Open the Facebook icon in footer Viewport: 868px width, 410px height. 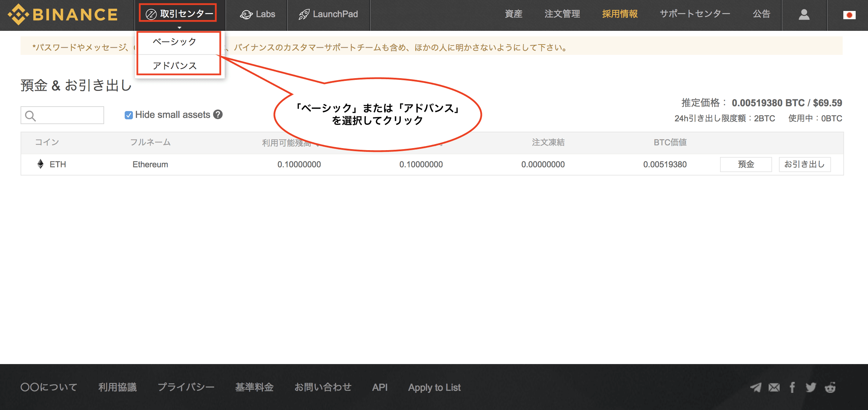[x=792, y=388]
